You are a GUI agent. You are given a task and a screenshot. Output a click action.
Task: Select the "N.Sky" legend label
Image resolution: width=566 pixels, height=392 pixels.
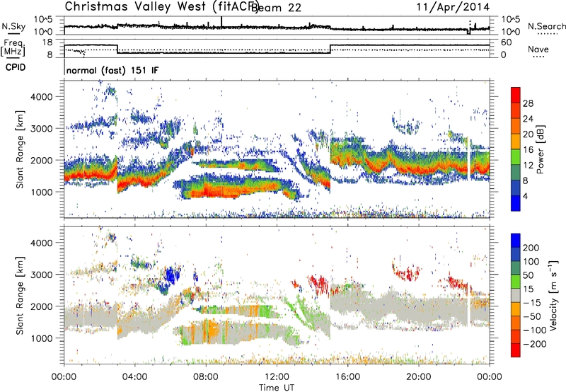[x=13, y=26]
